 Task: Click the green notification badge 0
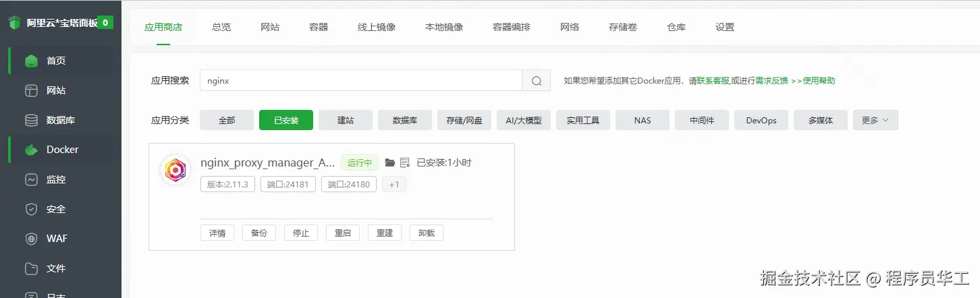point(105,22)
